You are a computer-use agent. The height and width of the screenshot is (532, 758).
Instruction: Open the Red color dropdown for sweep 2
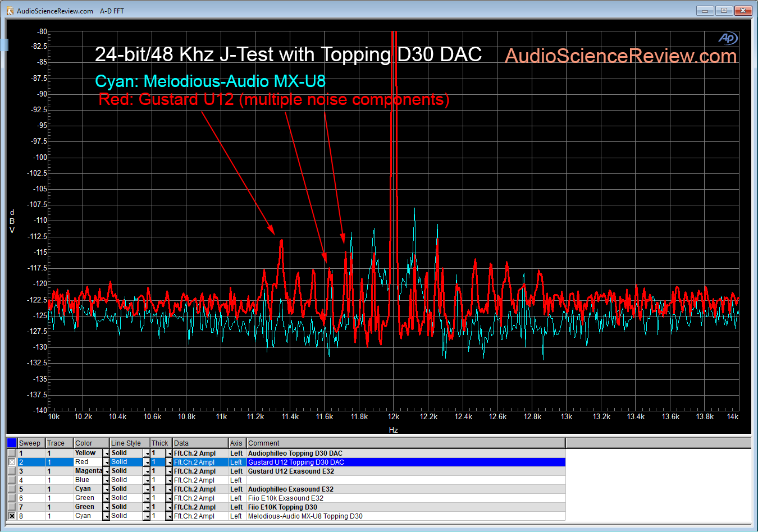click(106, 462)
